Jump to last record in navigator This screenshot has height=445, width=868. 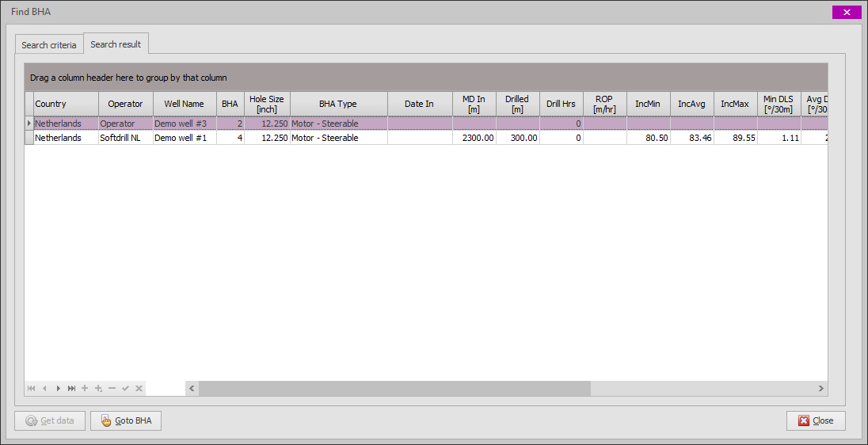(72, 388)
